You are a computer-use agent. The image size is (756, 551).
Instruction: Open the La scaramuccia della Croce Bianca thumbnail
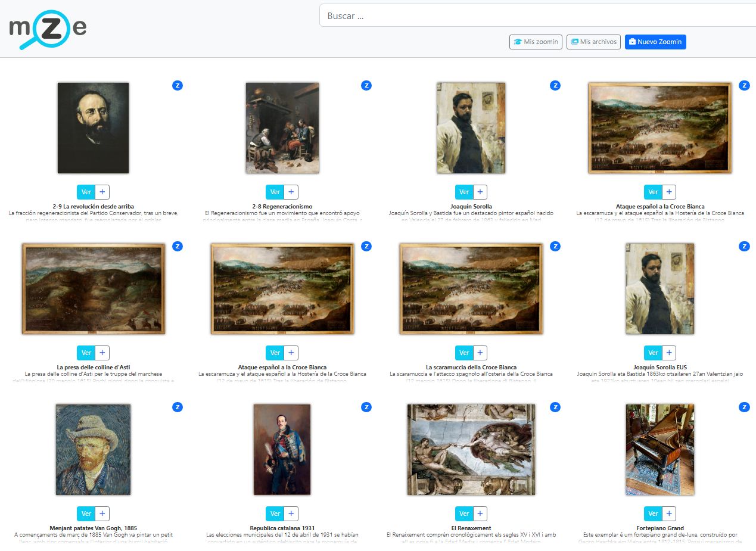471,289
